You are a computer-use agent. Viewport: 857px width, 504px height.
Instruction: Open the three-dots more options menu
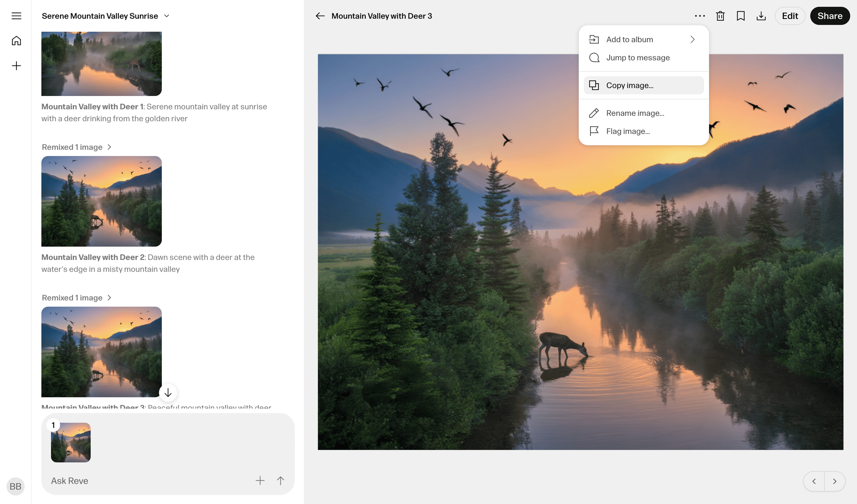point(700,16)
